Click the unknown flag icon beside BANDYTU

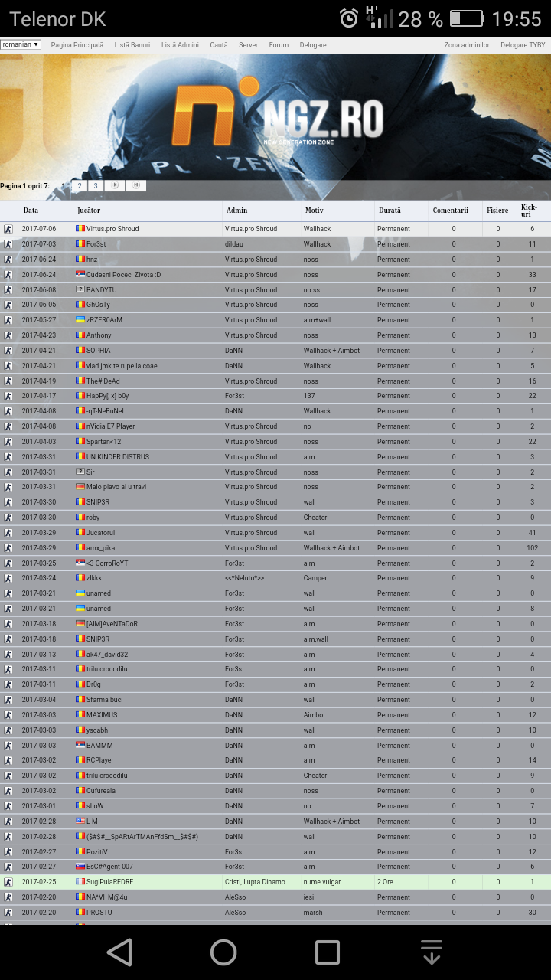(80, 289)
